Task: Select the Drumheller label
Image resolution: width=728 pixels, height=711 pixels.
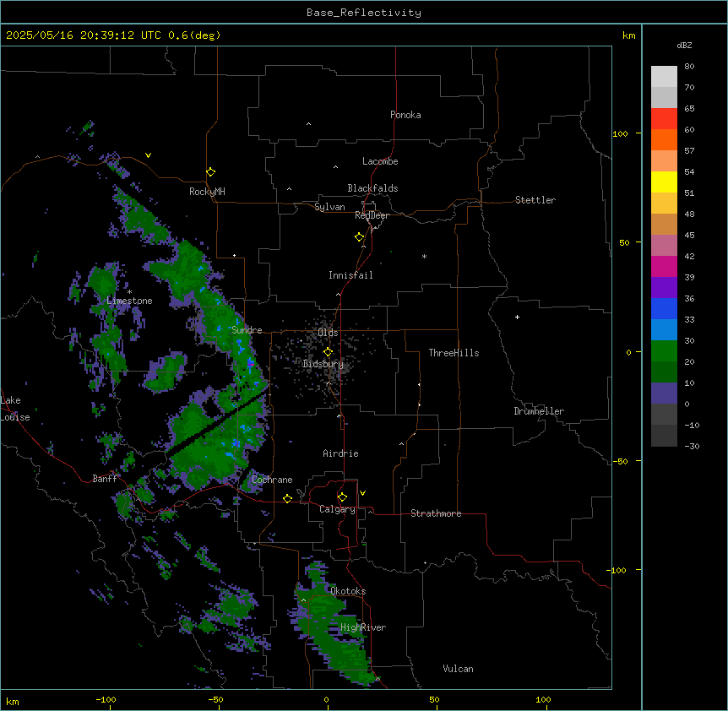Action: tap(539, 411)
